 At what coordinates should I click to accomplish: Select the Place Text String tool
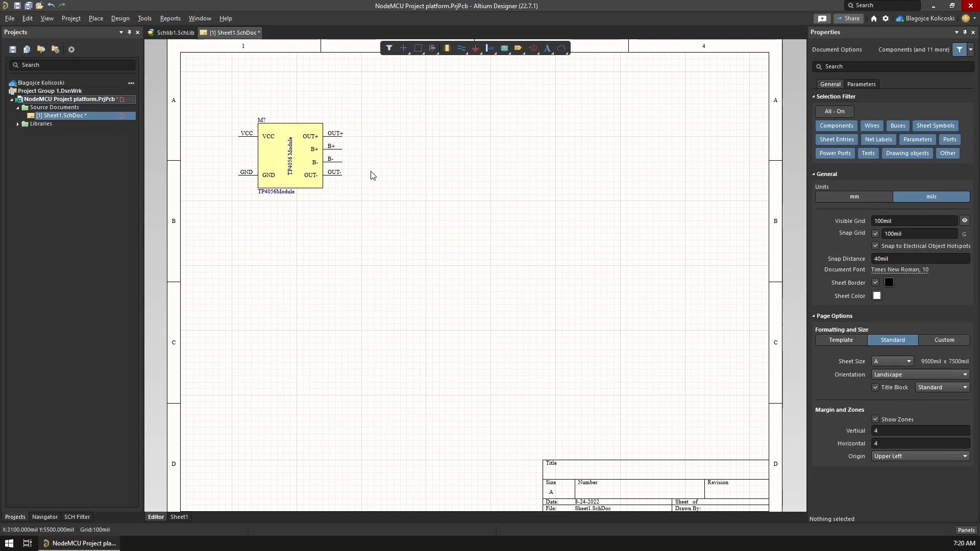coord(547,48)
